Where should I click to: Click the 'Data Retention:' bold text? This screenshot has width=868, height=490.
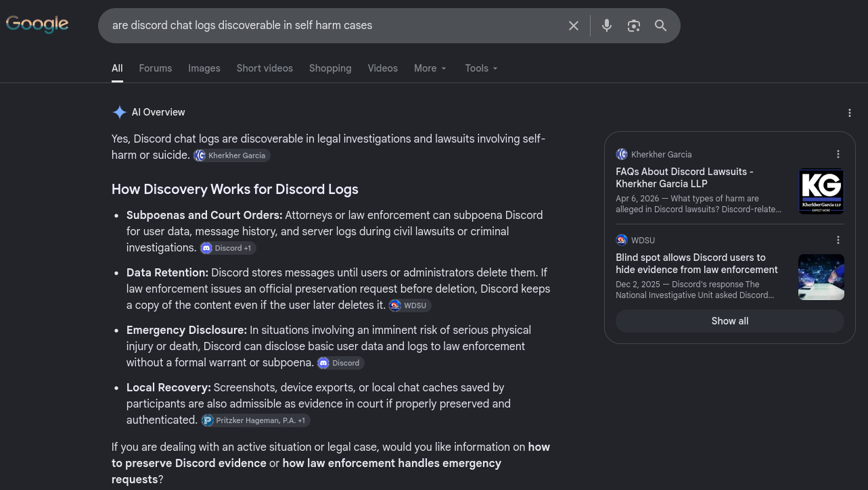(167, 273)
